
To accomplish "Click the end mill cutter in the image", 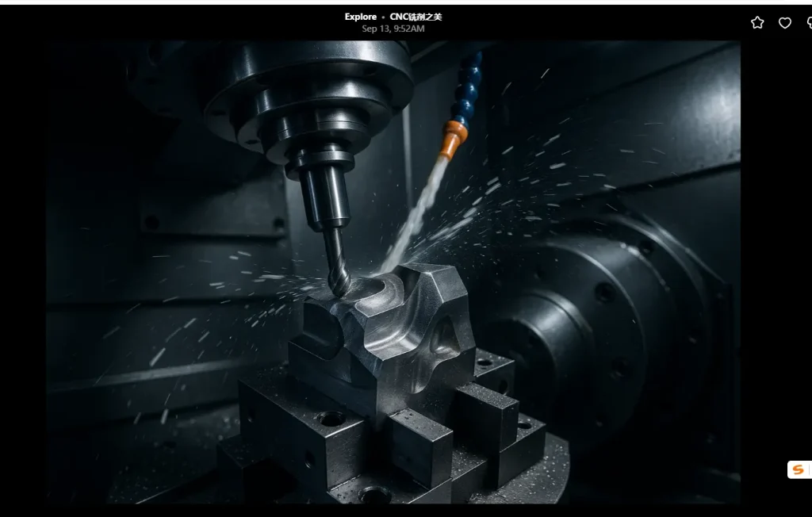I will [337, 266].
